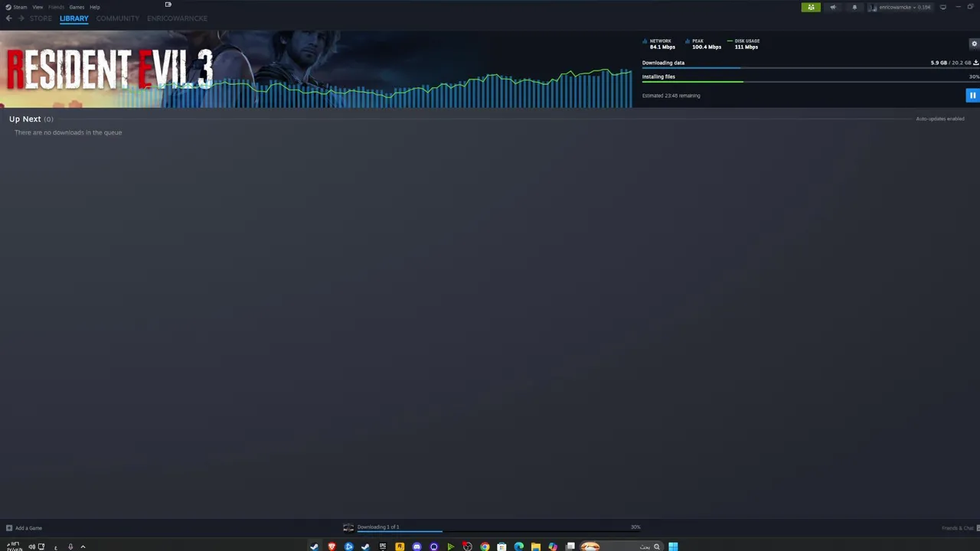The image size is (980, 551).
Task: Open the Friends menu
Action: (x=57, y=7)
